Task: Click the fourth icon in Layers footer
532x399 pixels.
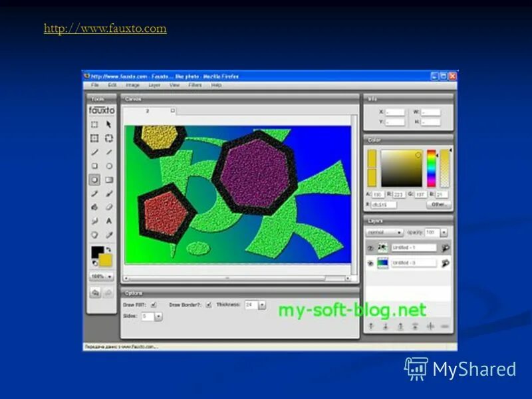Action: 415,327
